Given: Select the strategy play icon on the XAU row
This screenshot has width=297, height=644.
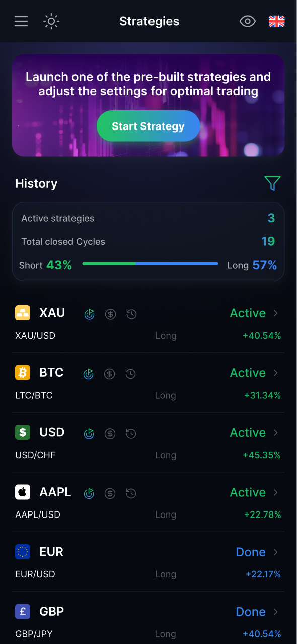Looking at the screenshot, I should [x=89, y=314].
